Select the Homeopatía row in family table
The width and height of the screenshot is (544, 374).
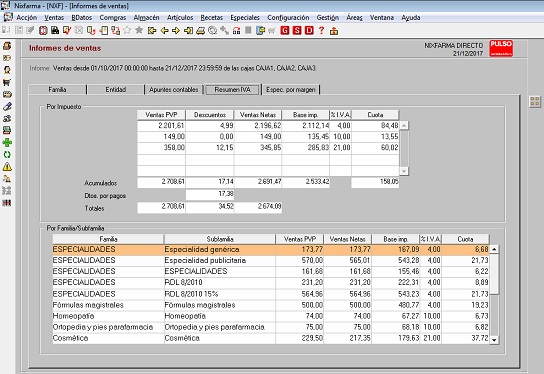tap(271, 316)
